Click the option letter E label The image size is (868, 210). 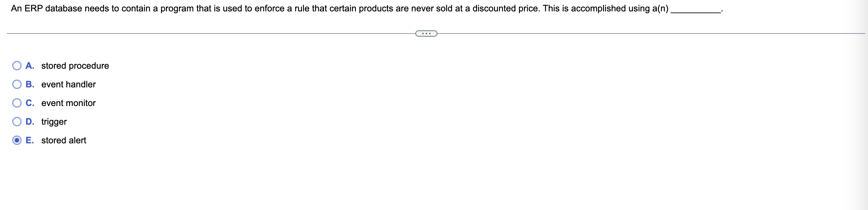tap(30, 140)
